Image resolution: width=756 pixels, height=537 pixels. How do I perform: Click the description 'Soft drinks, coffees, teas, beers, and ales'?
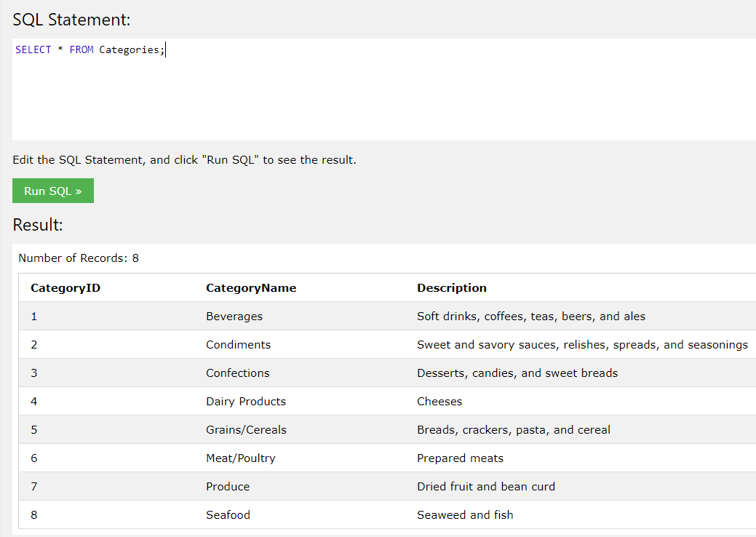tap(531, 317)
